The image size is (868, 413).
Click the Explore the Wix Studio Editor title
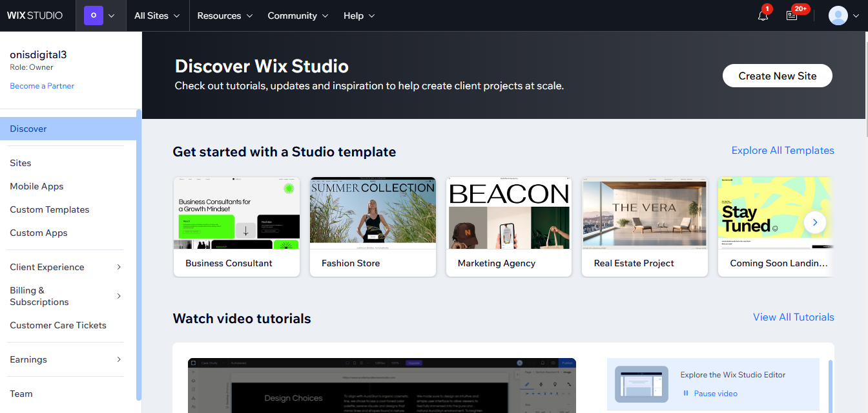[733, 375]
